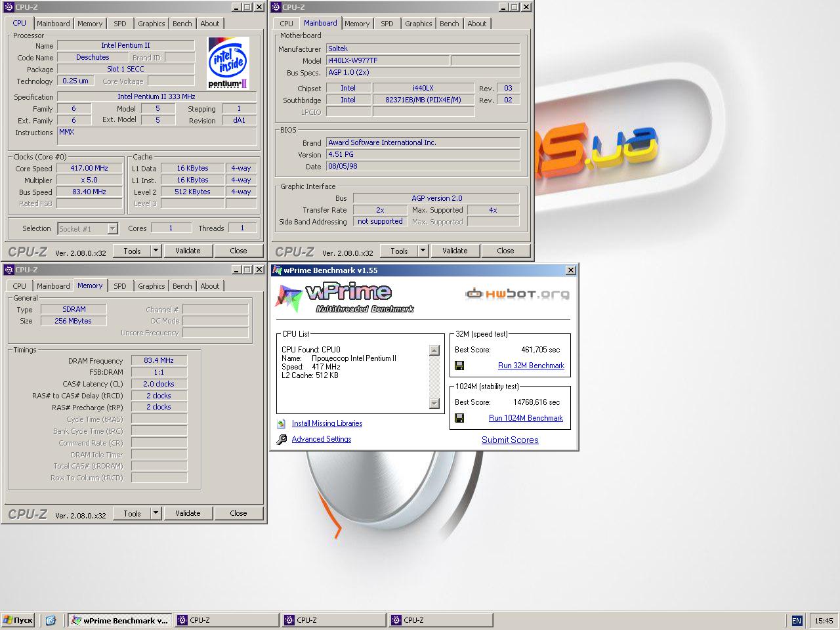Click the Advanced Settings wrench icon

(282, 440)
